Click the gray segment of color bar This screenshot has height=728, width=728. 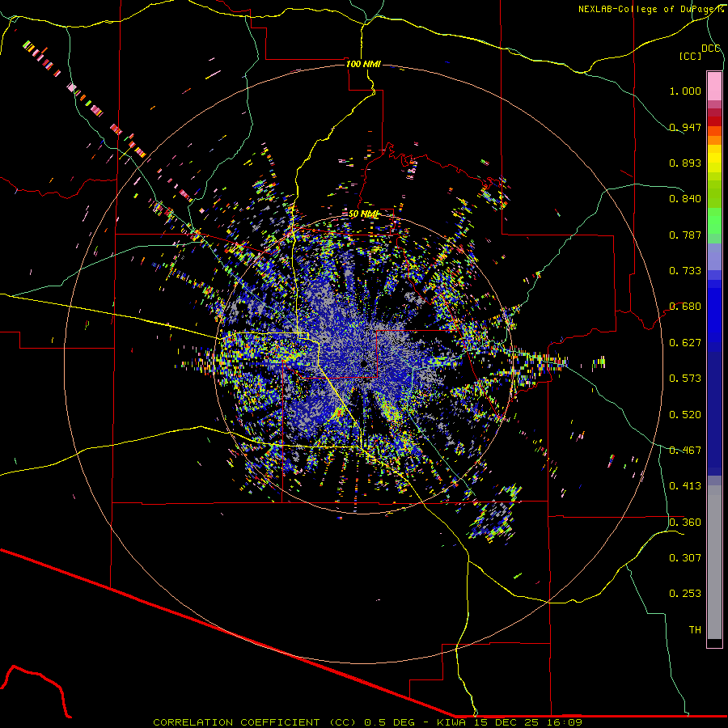tap(714, 562)
